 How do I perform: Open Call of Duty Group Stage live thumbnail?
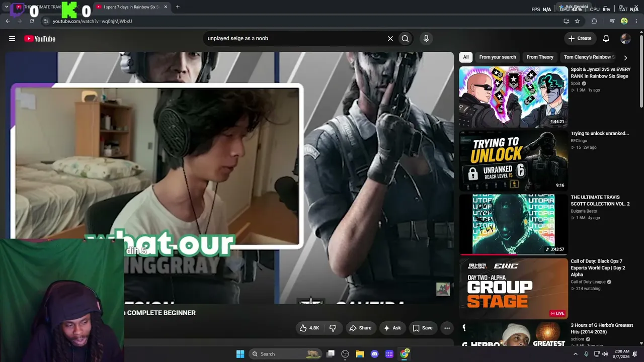click(514, 288)
